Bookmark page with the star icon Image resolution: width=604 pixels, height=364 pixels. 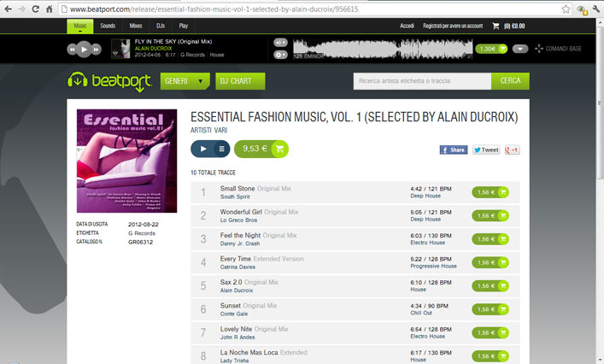(x=566, y=9)
